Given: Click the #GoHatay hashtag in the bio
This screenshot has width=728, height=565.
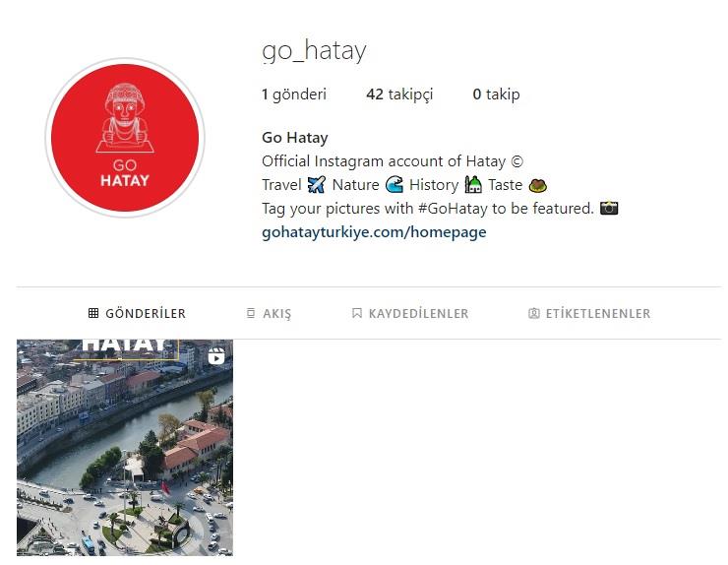Looking at the screenshot, I should point(454,208).
